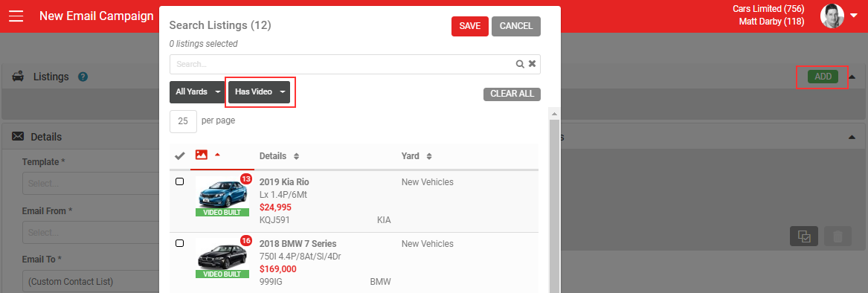Open the Template select dropdown

pyautogui.click(x=91, y=184)
